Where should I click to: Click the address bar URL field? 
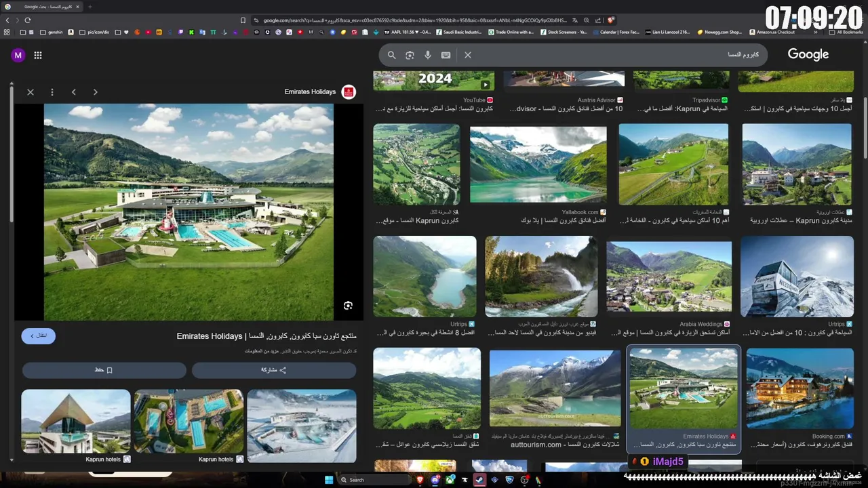pos(414,20)
